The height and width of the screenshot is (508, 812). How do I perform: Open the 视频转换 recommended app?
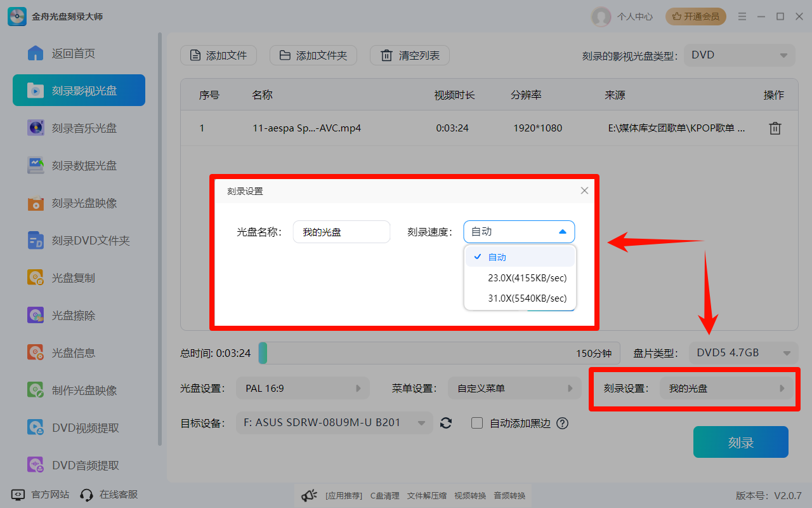coord(470,496)
